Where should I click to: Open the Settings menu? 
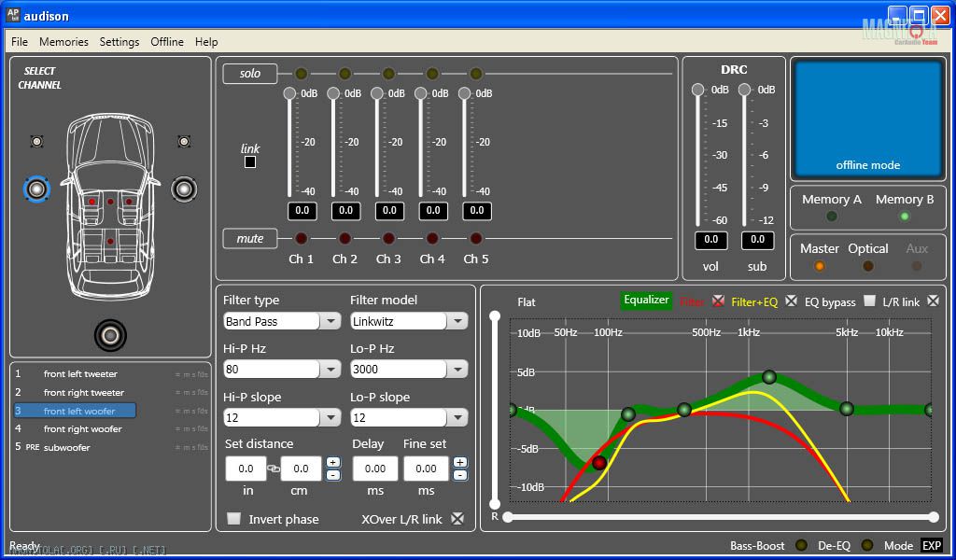tap(119, 41)
